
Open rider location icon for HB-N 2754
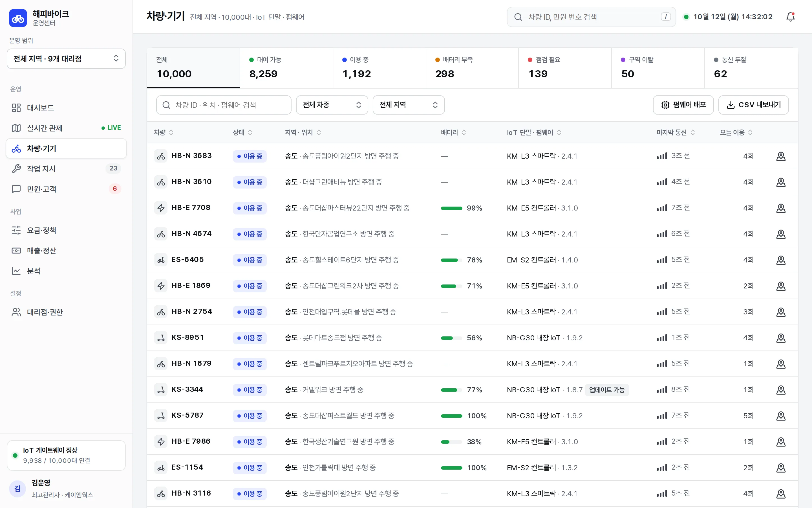[781, 312]
